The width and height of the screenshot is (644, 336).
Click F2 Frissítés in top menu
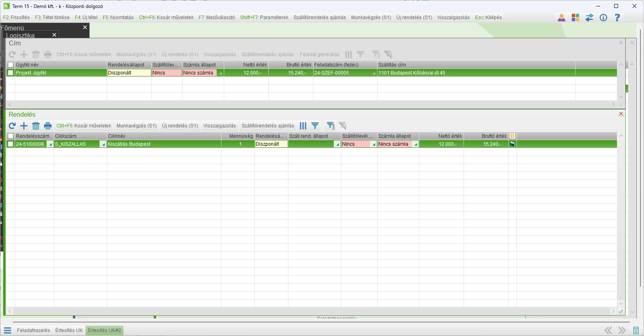point(16,18)
